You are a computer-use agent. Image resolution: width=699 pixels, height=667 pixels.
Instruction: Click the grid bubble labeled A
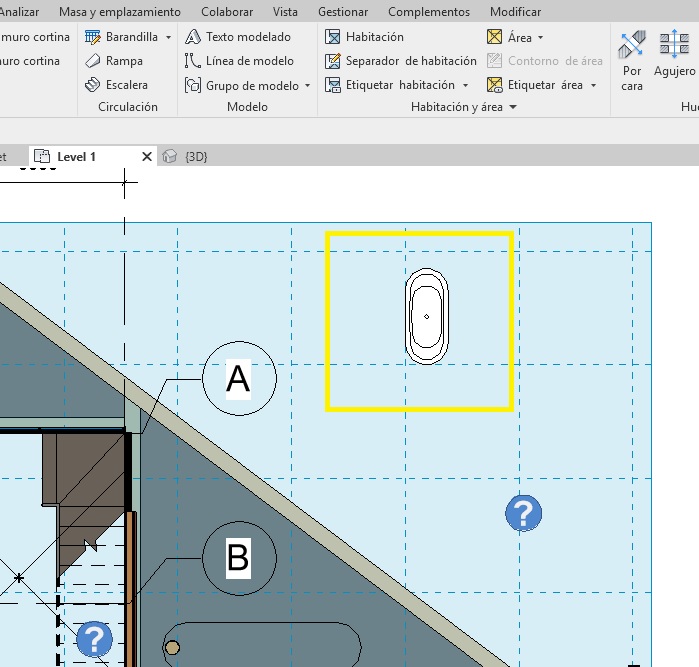[x=238, y=379]
